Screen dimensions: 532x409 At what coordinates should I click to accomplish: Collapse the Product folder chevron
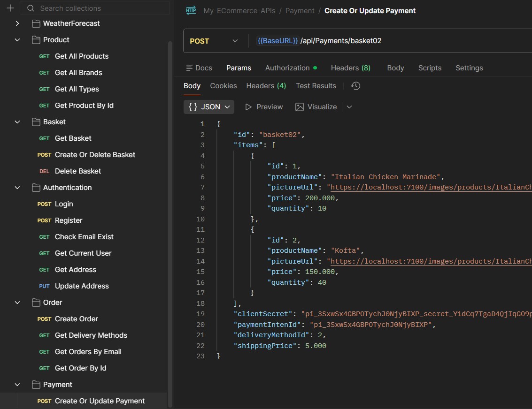pyautogui.click(x=17, y=40)
